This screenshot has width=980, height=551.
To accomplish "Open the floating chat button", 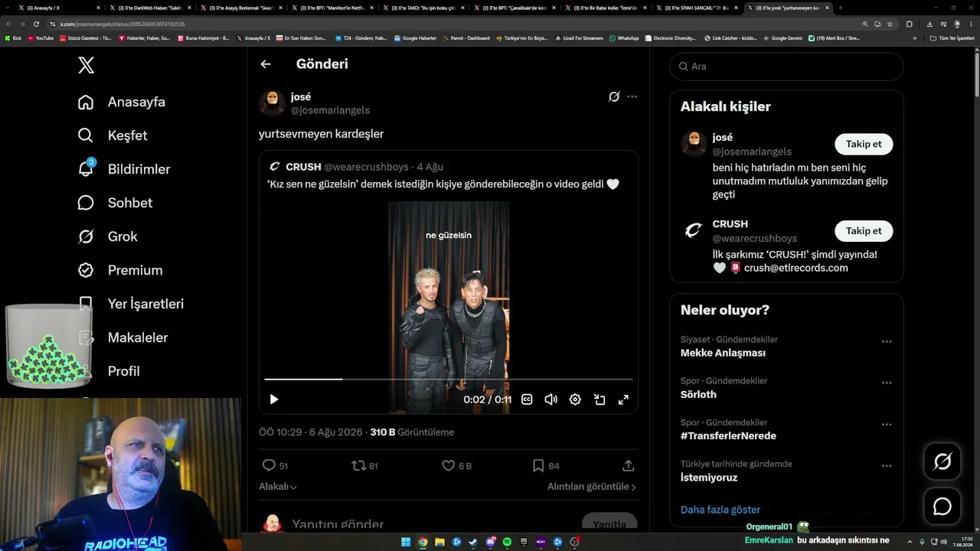I will click(942, 507).
